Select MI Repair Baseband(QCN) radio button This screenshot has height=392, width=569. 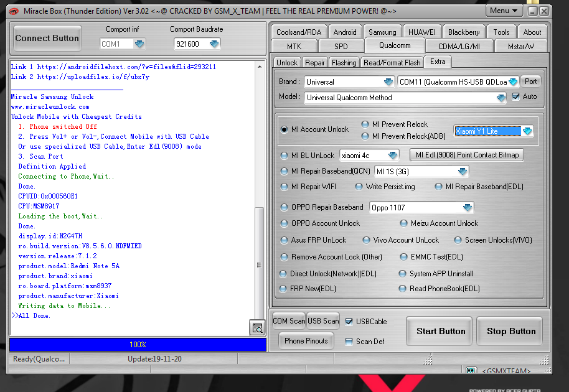(284, 170)
